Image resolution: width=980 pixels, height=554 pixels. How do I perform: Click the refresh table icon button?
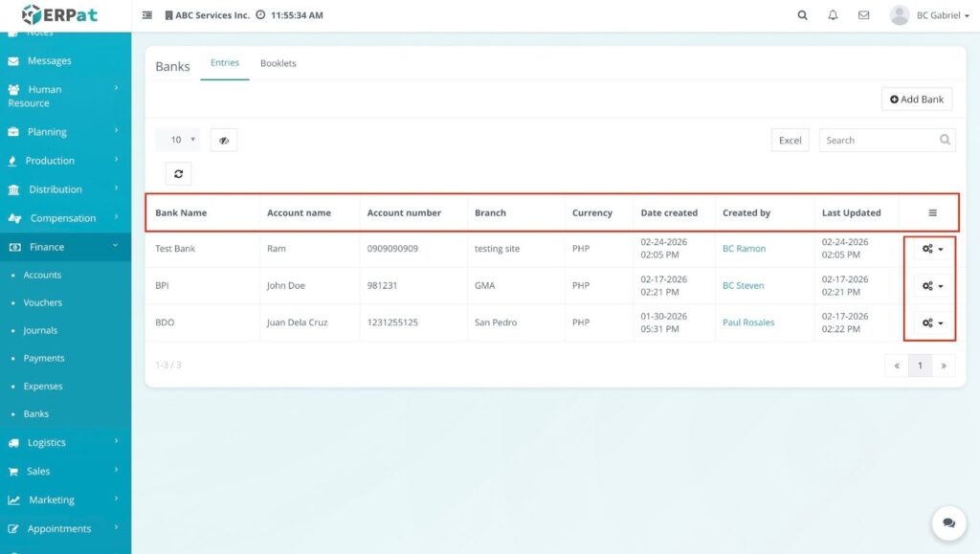pos(178,173)
